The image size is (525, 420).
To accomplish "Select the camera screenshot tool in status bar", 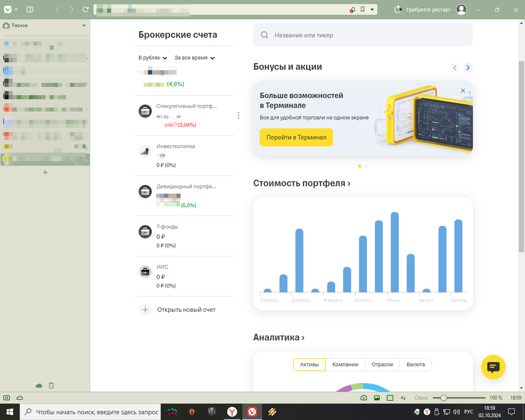I will tap(364, 398).
